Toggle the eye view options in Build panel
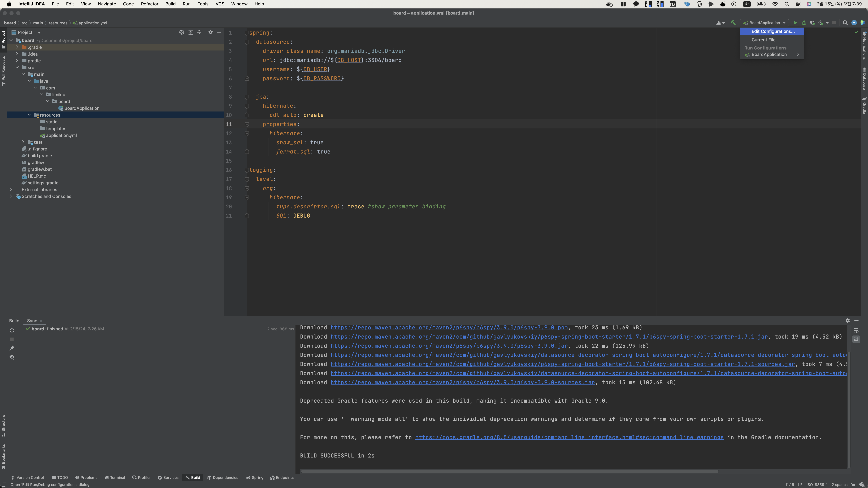The image size is (868, 488). point(12,357)
